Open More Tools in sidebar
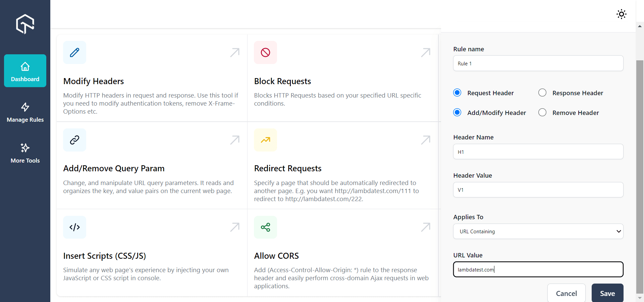 [25, 153]
